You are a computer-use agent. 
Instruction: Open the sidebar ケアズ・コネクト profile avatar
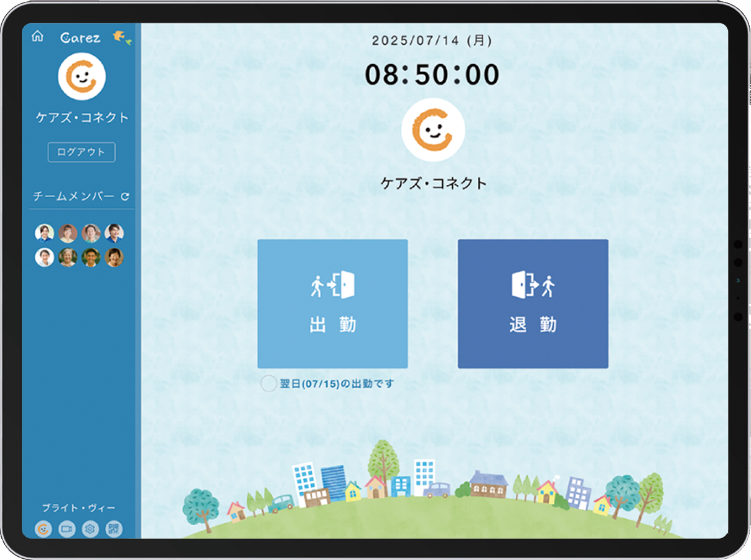82,76
